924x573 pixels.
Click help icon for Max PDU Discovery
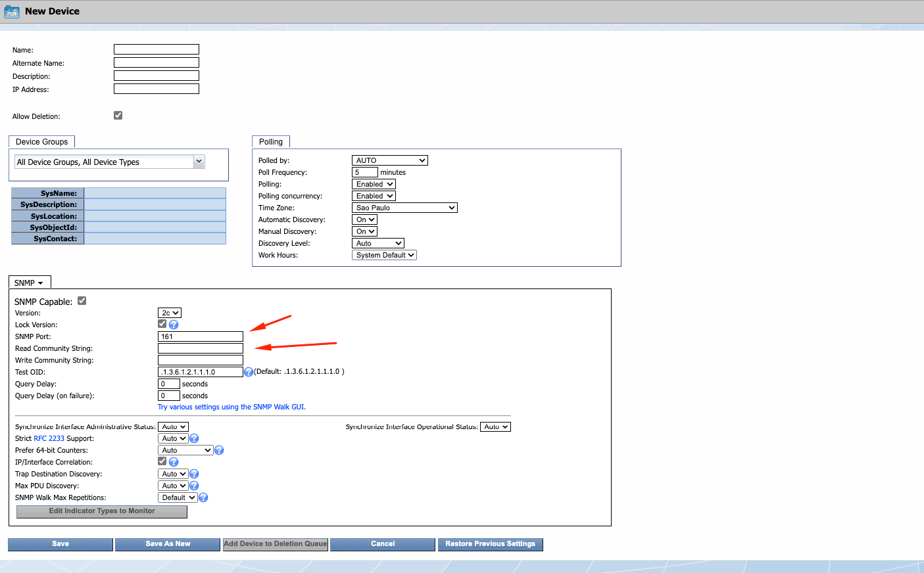click(194, 486)
